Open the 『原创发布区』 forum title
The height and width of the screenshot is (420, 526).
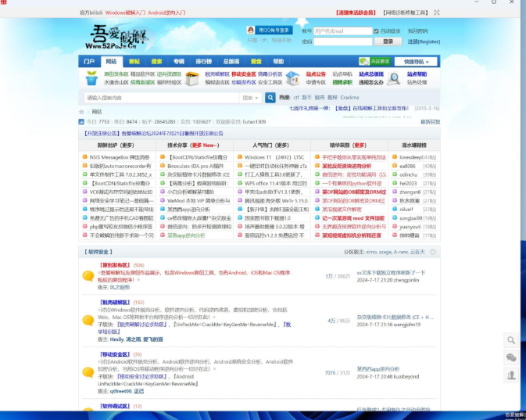(115, 265)
